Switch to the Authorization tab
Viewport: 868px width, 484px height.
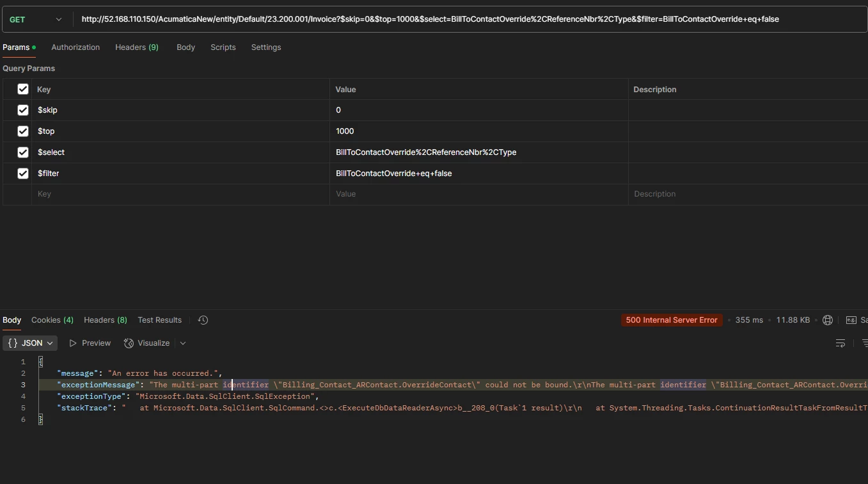[x=75, y=47]
